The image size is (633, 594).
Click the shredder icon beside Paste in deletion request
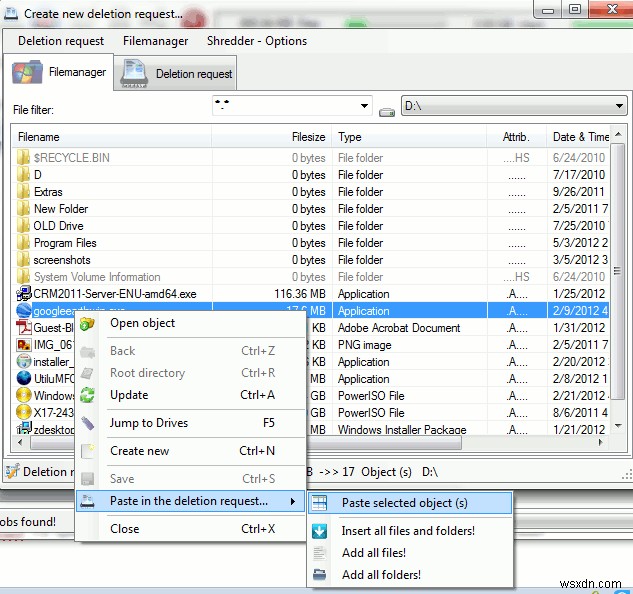coord(87,501)
